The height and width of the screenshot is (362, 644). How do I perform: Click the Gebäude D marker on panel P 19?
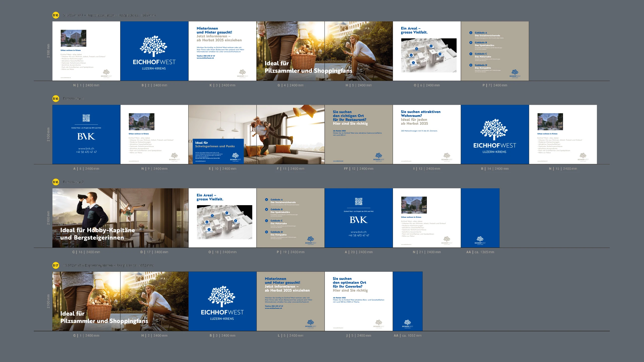266,232
